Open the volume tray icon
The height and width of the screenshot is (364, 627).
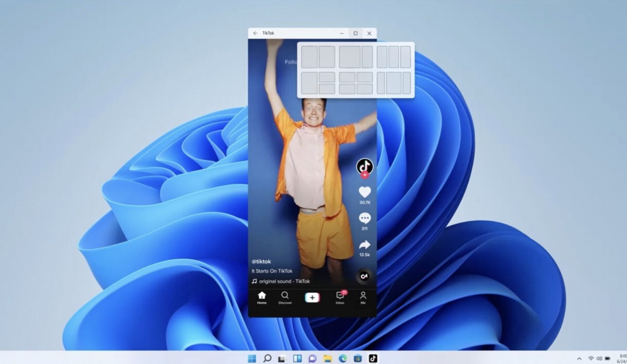click(599, 358)
